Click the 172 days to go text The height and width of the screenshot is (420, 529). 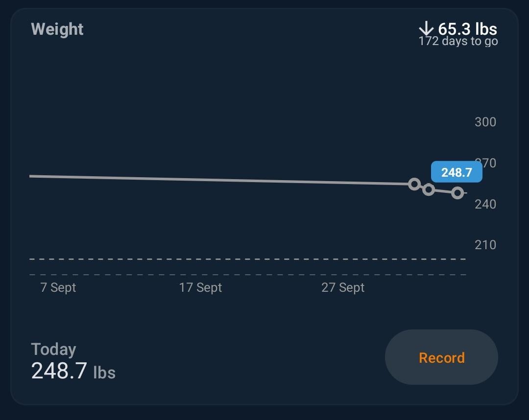(458, 42)
